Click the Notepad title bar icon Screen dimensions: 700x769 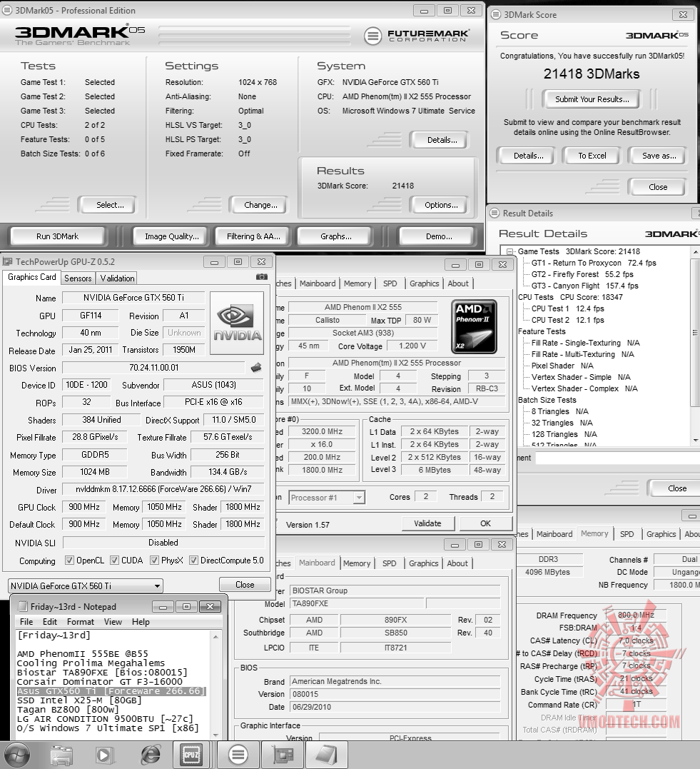[22, 607]
